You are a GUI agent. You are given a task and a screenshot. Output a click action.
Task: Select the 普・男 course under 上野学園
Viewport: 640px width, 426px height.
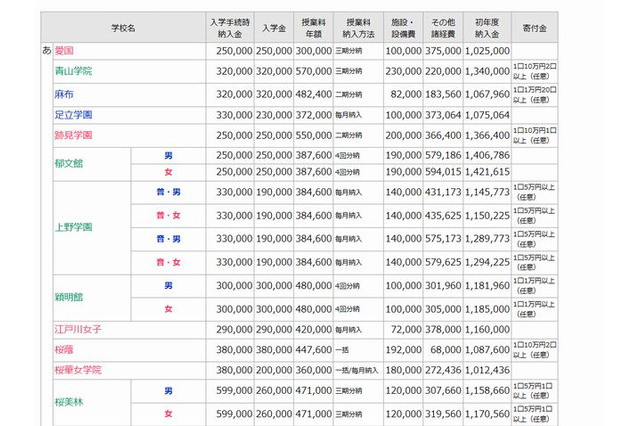168,192
